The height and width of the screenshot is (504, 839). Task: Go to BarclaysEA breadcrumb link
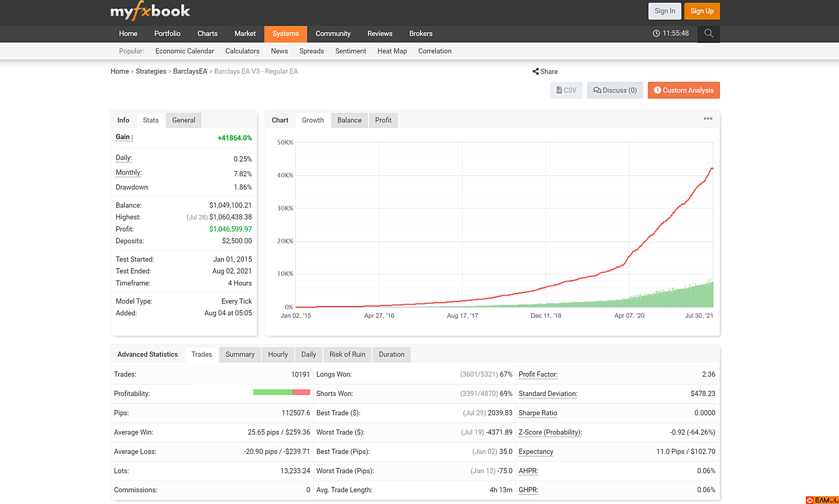190,71
